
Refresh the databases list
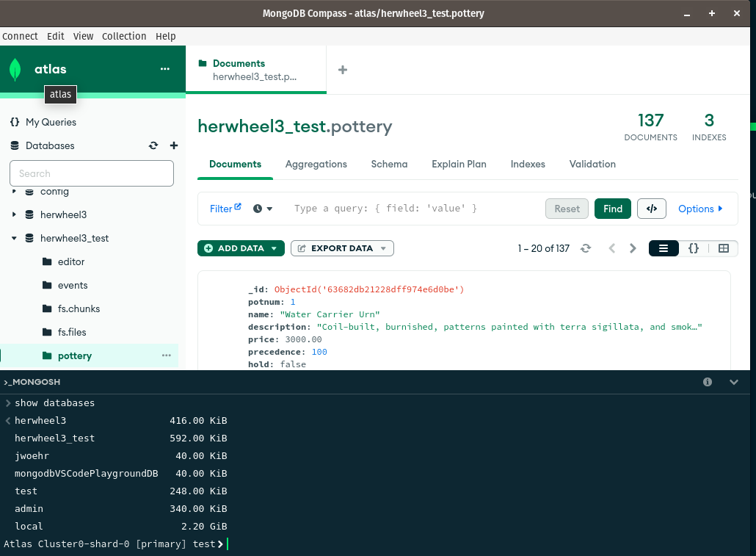(153, 145)
